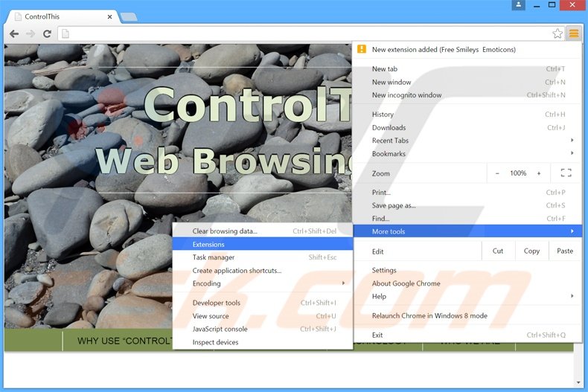Close the ControlThis tab
Viewport: 588px width, 392px height.
click(x=109, y=17)
